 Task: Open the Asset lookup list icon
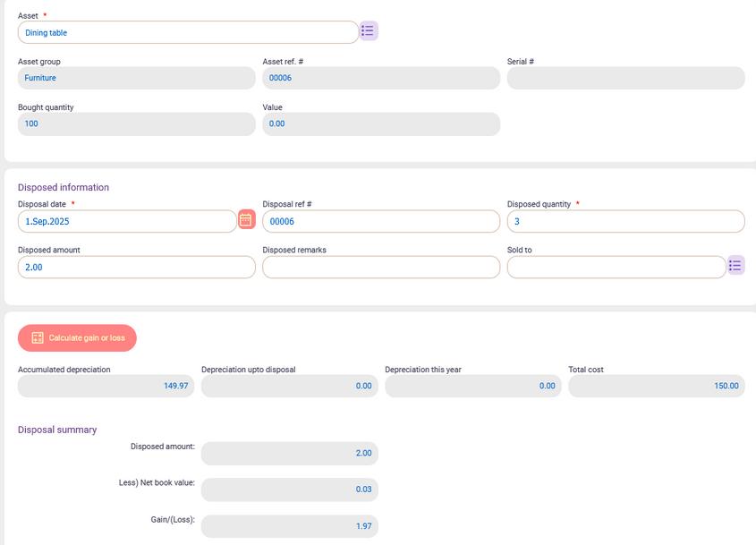tap(369, 31)
